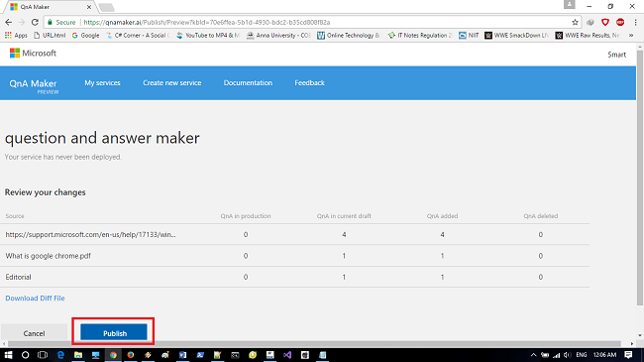Expand the bookmarks overflow chevron
The image size is (644, 362).
tap(631, 36)
